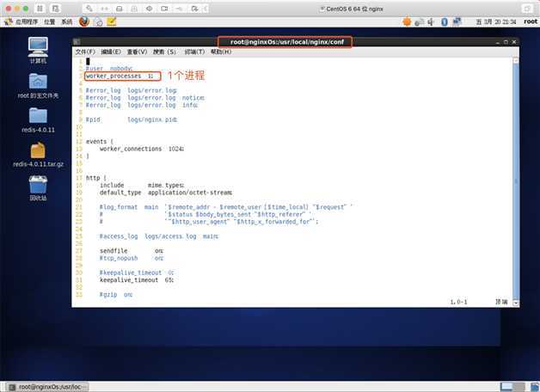Click the terminal scrollbar up arrow
540x392 pixels.
pos(516,61)
